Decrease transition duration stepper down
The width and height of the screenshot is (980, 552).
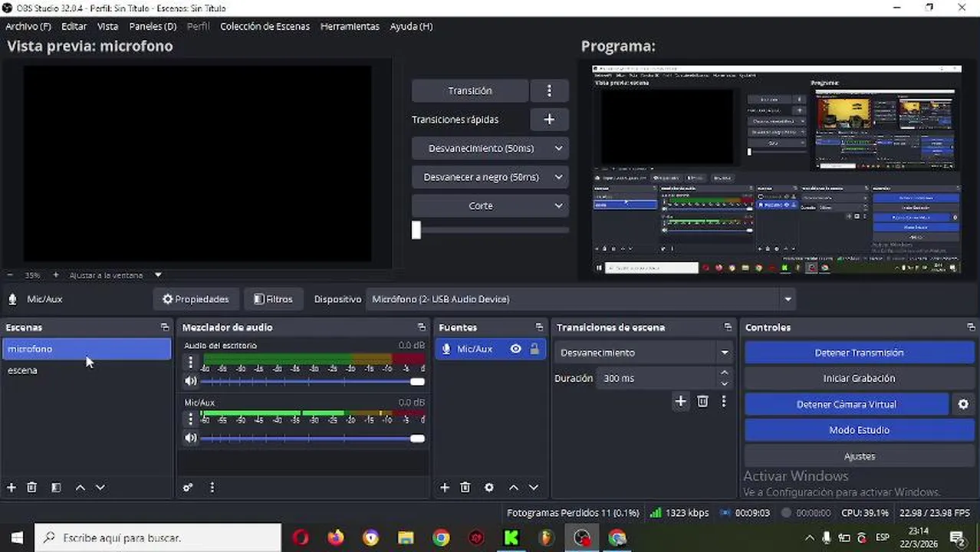pos(725,383)
